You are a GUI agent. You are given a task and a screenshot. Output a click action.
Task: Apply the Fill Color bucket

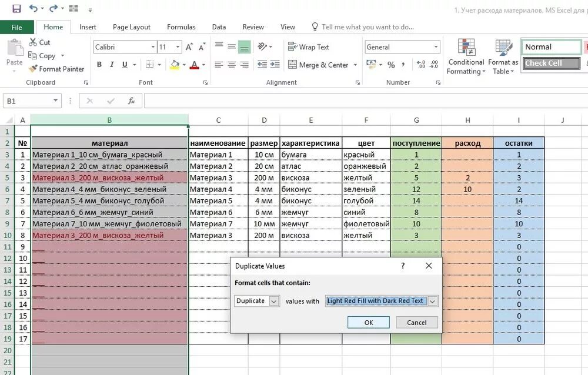click(x=175, y=65)
